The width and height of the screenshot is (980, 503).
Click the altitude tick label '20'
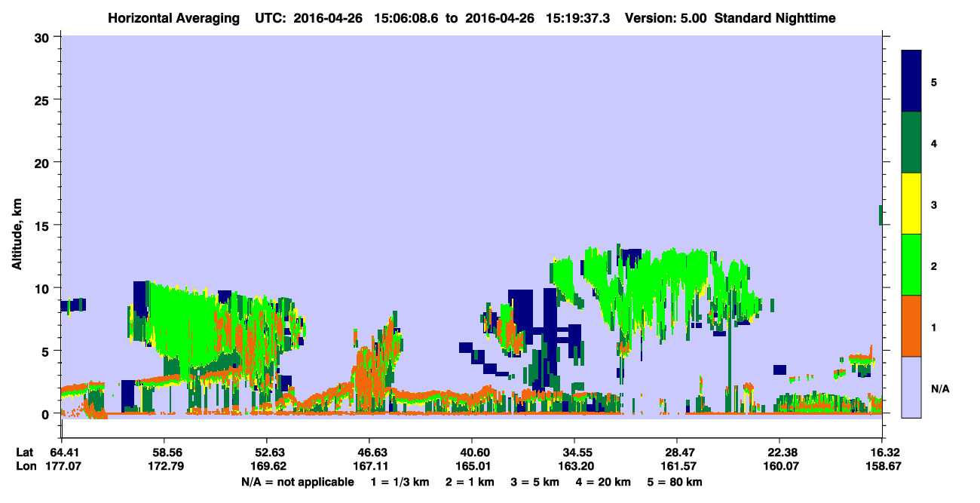(x=44, y=162)
